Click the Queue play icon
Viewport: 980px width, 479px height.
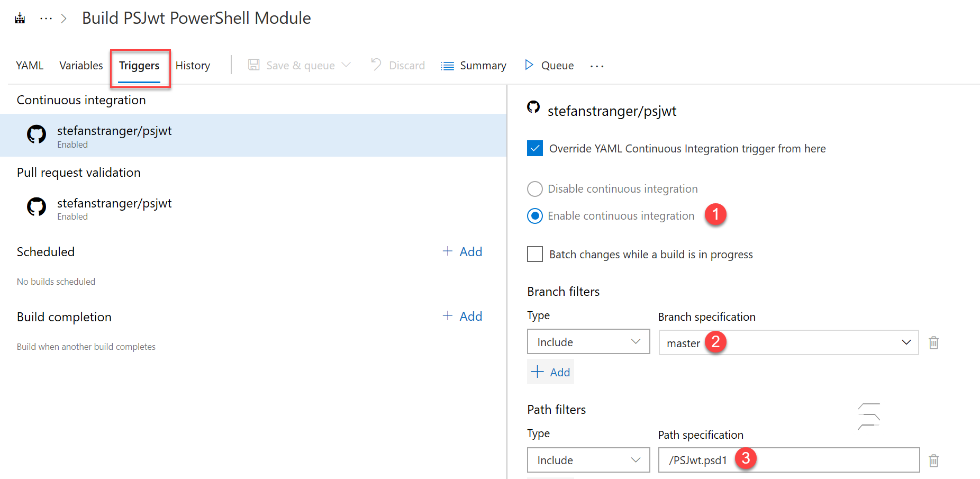tap(529, 65)
